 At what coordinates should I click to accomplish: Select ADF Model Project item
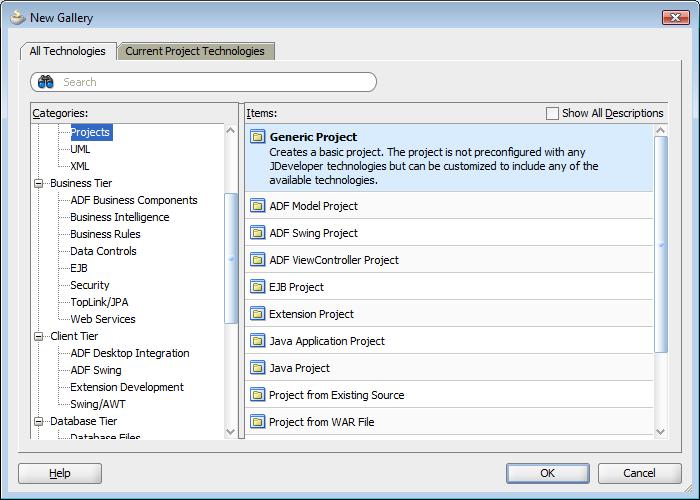pyautogui.click(x=449, y=206)
